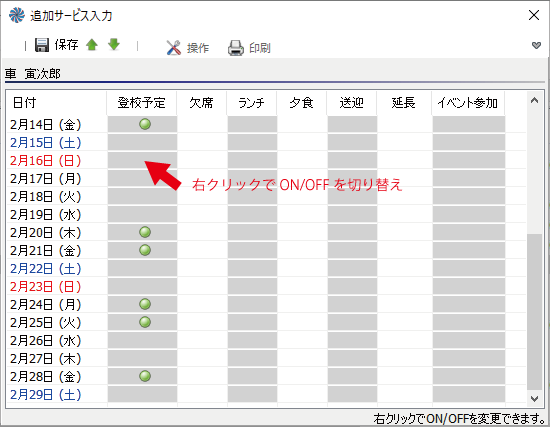Click the vertical scrollbar thumb
The height and width of the screenshot is (427, 550).
pos(534,311)
